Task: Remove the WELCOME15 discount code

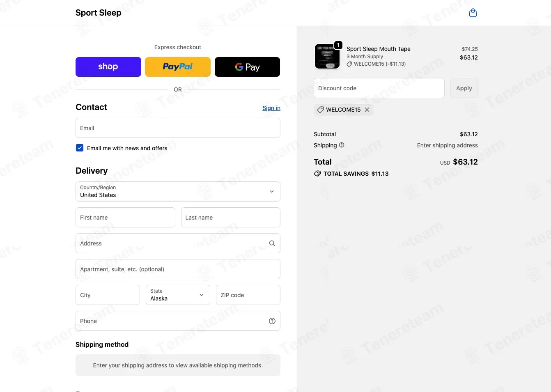Action: tap(367, 110)
